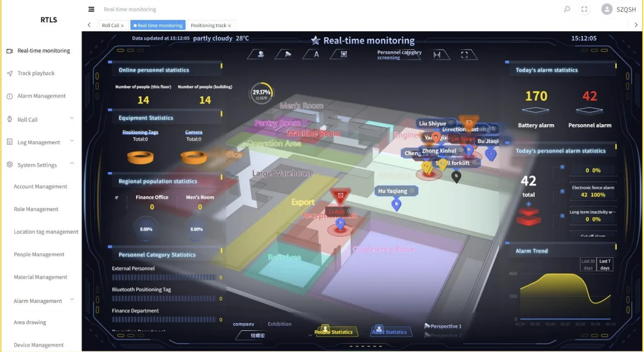Close the Roll Call tab
This screenshot has height=352, width=644.
[123, 26]
